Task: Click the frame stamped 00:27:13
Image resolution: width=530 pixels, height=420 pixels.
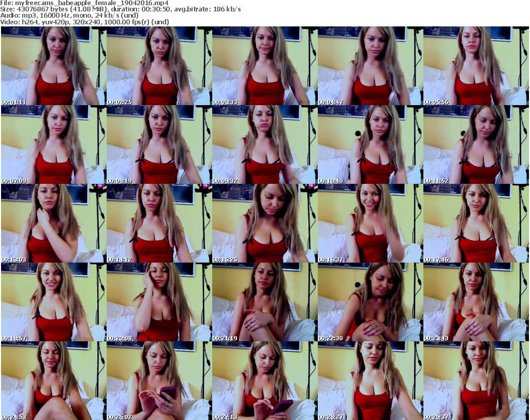Action: [x=264, y=381]
